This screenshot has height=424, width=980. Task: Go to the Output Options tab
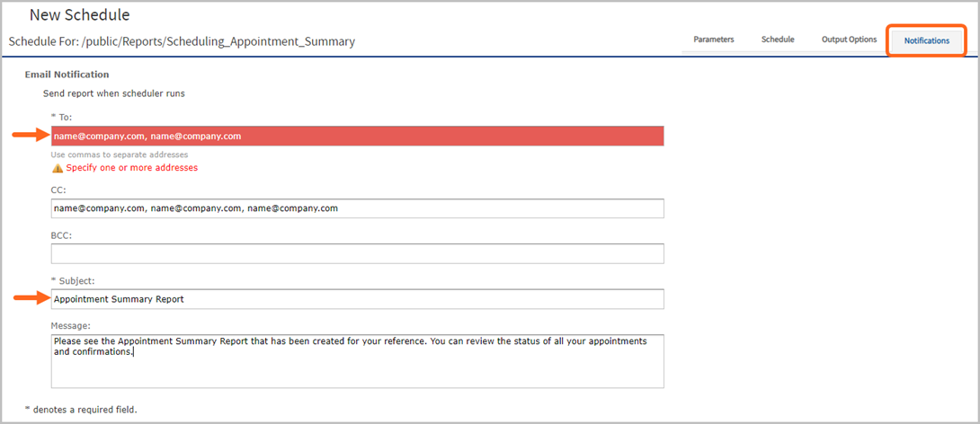[x=849, y=40]
